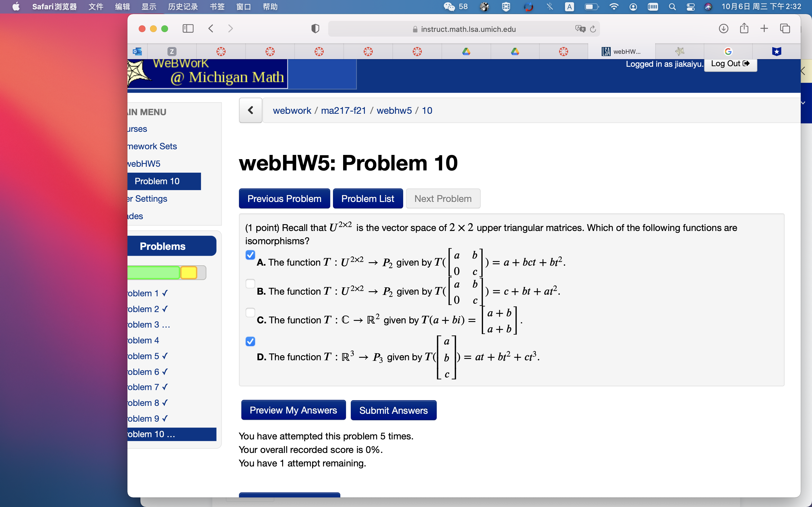Click the new tab plus icon
812x507 pixels.
tap(764, 29)
